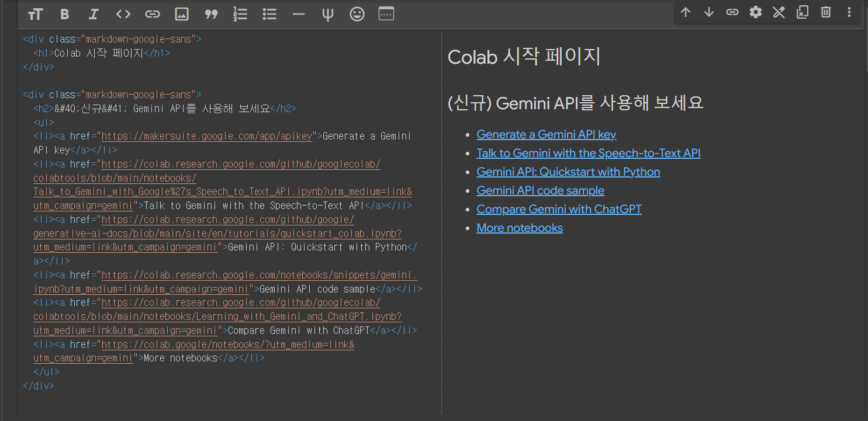868x421 pixels.
Task: Open Gemini API code sample link
Action: [x=540, y=190]
